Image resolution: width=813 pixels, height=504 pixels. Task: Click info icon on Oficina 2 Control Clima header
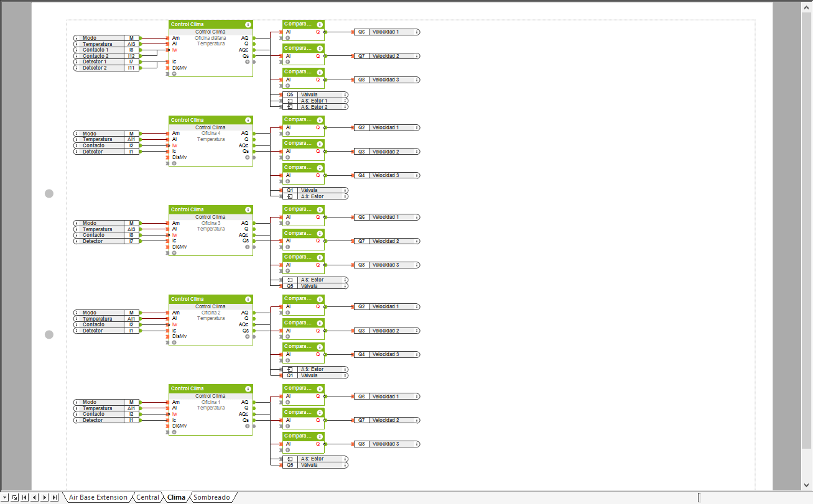point(248,299)
